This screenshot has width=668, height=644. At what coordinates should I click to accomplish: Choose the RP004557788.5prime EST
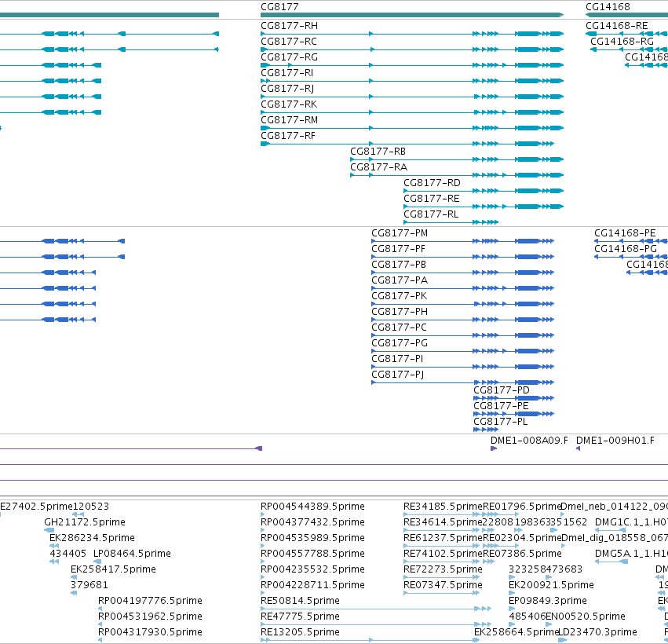click(312, 554)
